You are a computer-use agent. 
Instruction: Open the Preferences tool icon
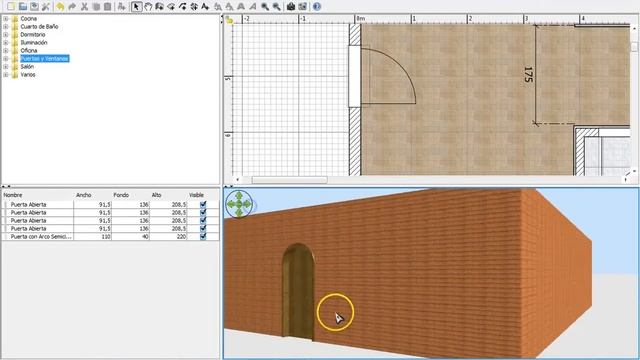pyautogui.click(x=46, y=7)
